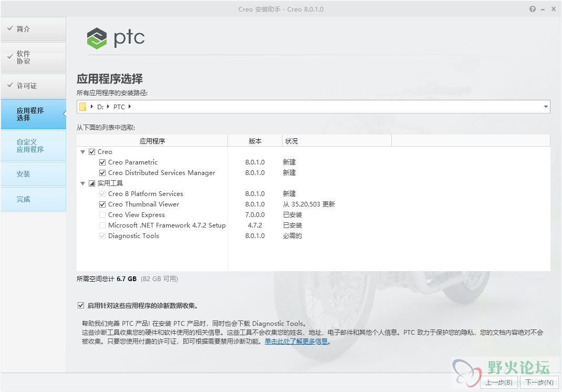The image size is (562, 392).
Task: Open the 完成 step
Action: (x=33, y=199)
